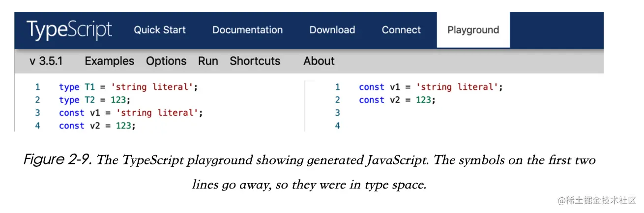The height and width of the screenshot is (213, 644).
Task: Open the v 3.5.1 version selector
Action: point(46,61)
